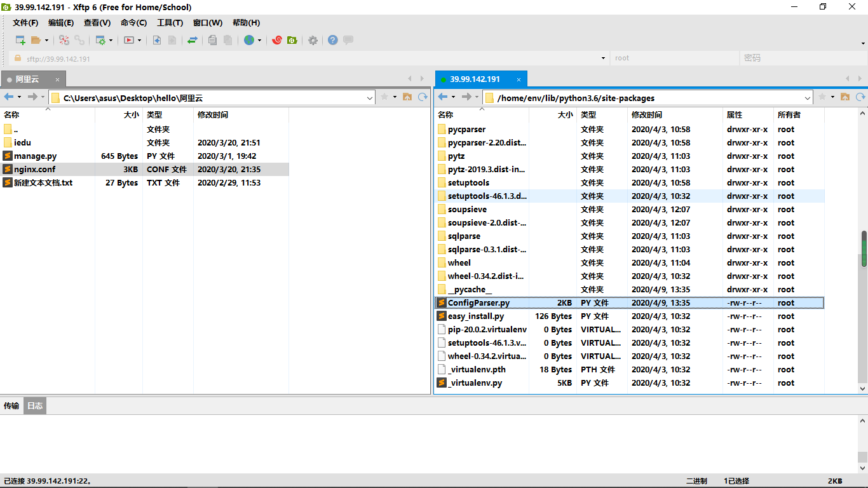Launch Xshell via the red spiral toolbar icon
The width and height of the screenshot is (868, 488).
click(x=276, y=39)
